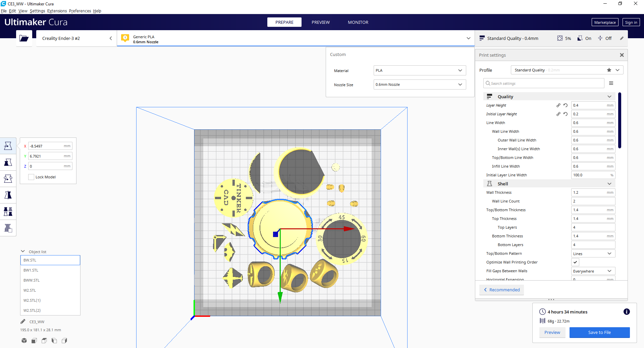The image size is (644, 348).
Task: Select W2.STL(2) in object list
Action: click(x=50, y=310)
